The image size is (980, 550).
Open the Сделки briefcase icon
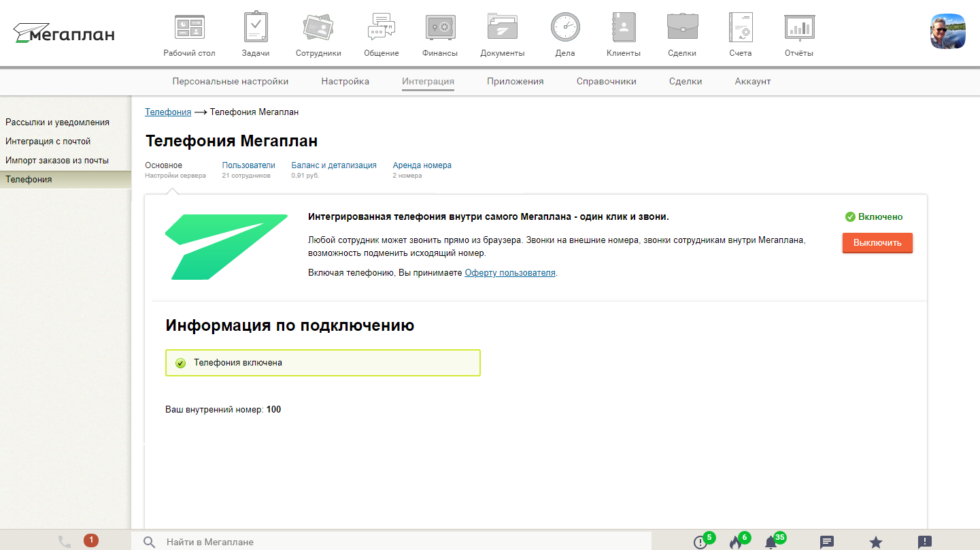(x=682, y=27)
